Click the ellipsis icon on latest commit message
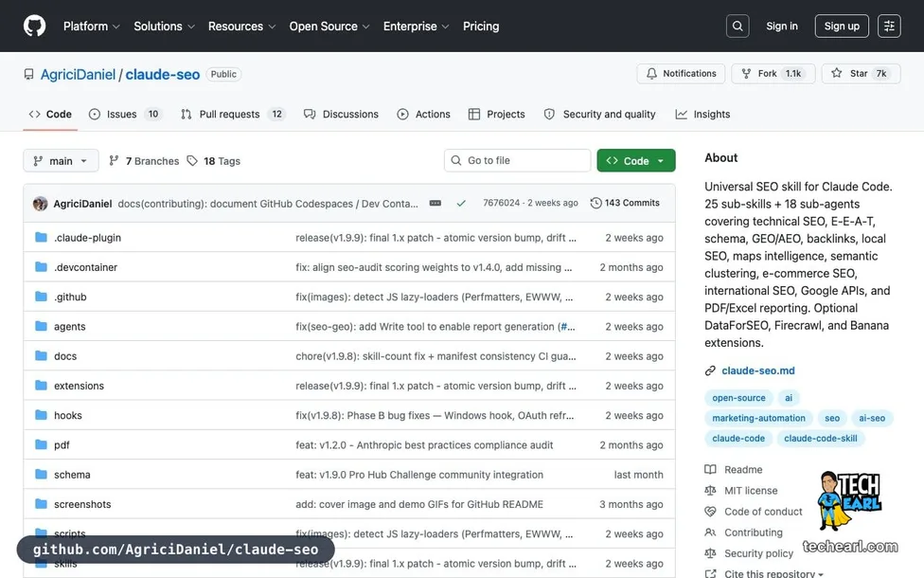This screenshot has width=924, height=578. coord(435,203)
